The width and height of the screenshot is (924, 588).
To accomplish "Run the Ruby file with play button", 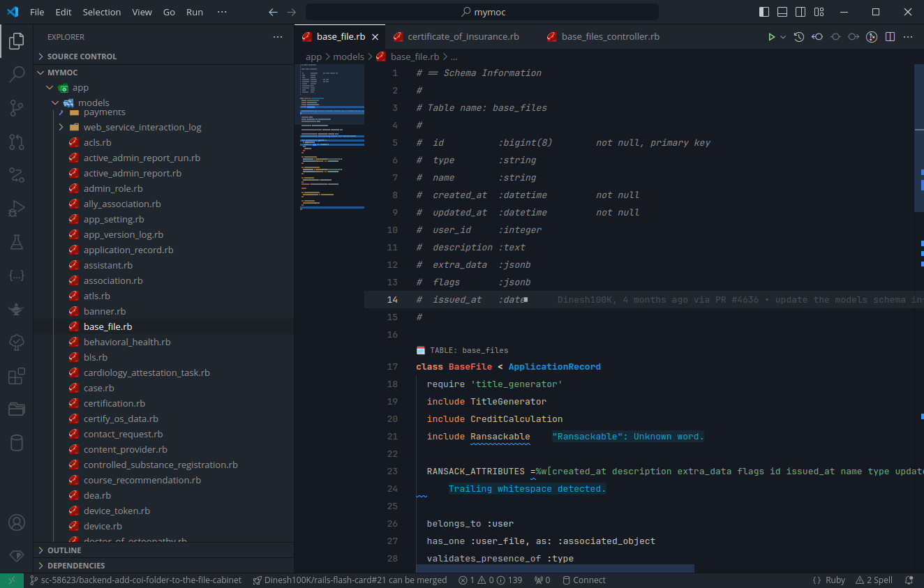I will (771, 37).
